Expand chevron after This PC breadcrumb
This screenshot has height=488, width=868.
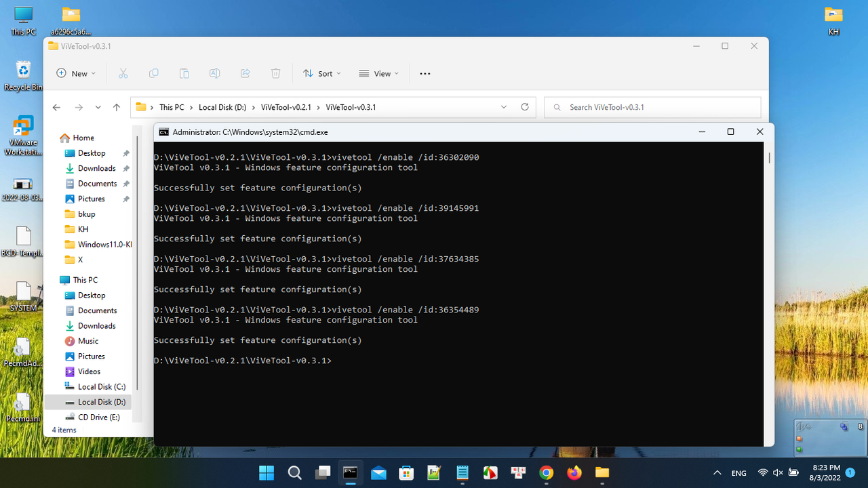(x=191, y=107)
